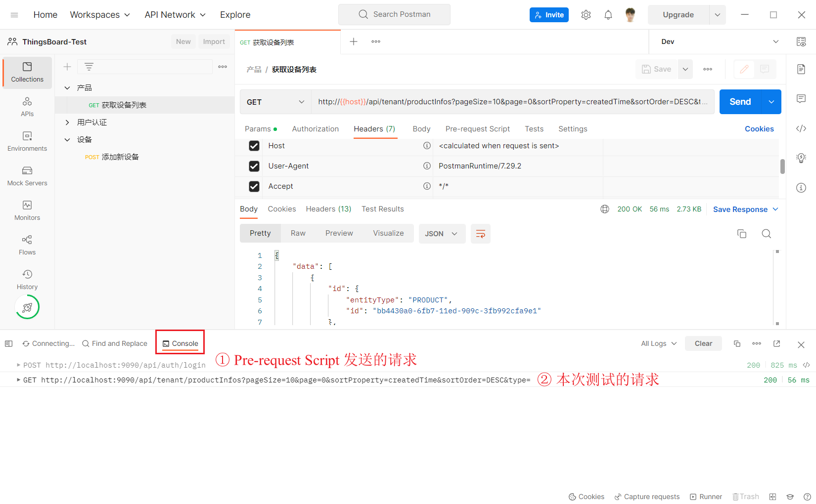Click the request URL field
Screen dimensions: 816x504
pos(513,102)
